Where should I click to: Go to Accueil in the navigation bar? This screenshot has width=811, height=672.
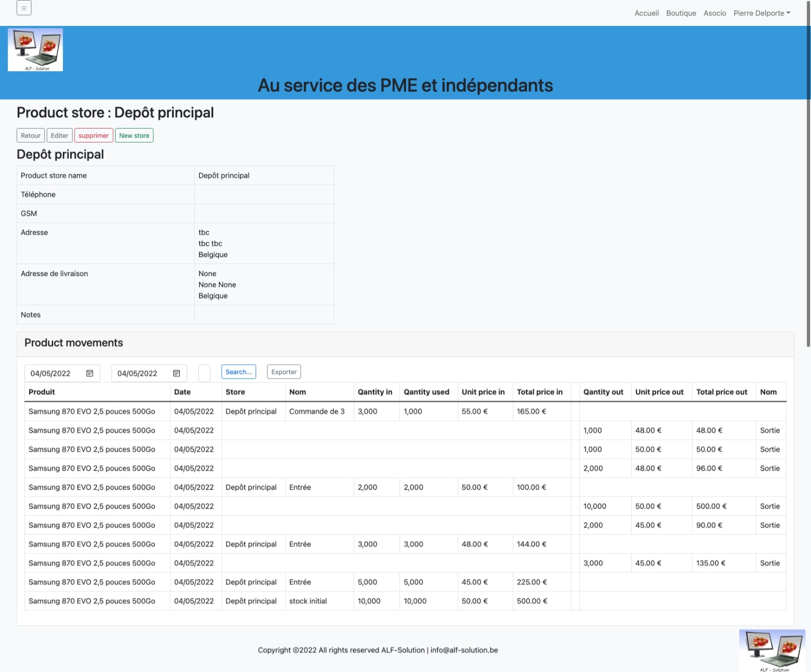(x=646, y=13)
